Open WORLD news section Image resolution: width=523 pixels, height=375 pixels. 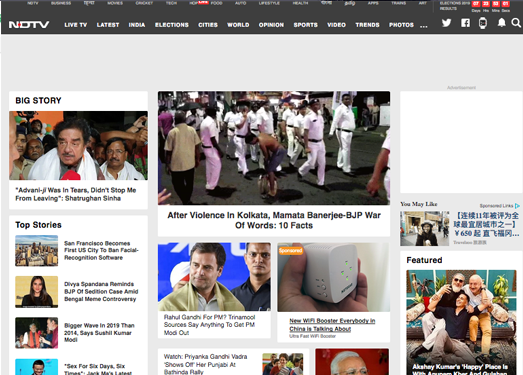pos(238,25)
